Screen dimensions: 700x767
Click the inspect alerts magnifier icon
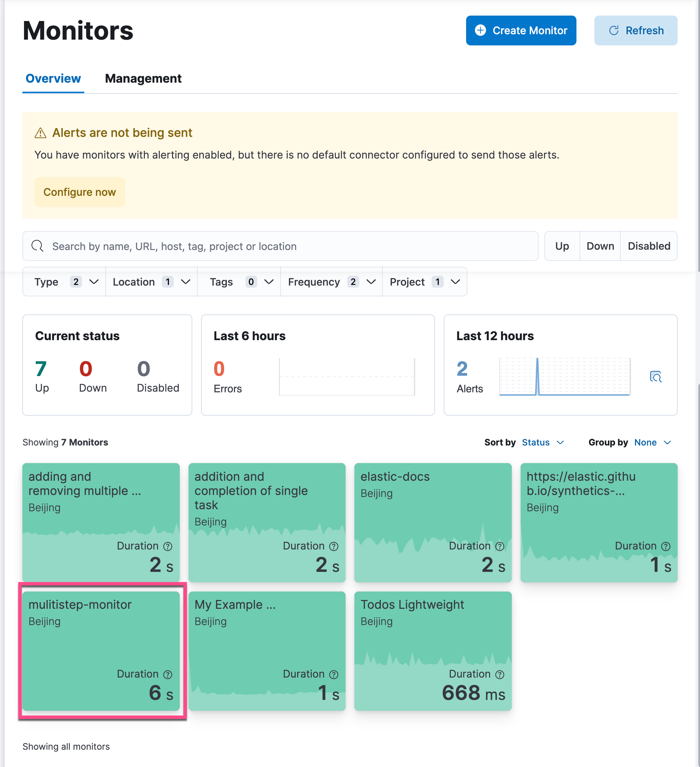tap(656, 376)
